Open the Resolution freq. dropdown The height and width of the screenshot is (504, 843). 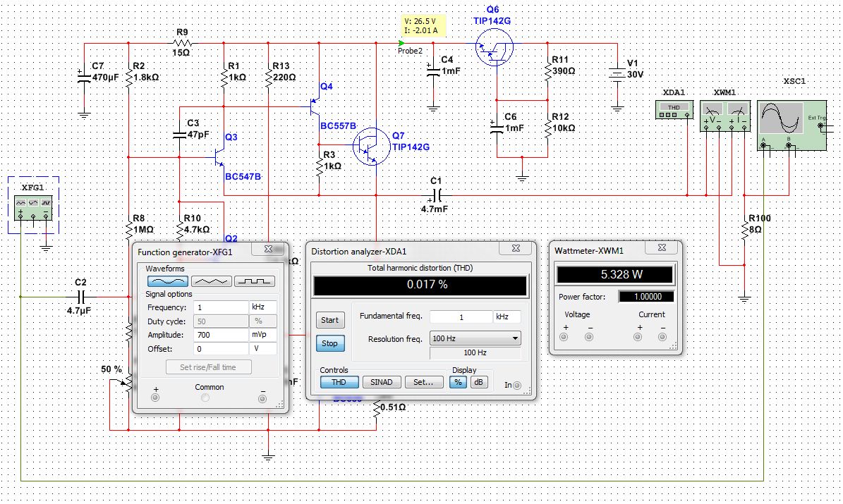pos(475,338)
